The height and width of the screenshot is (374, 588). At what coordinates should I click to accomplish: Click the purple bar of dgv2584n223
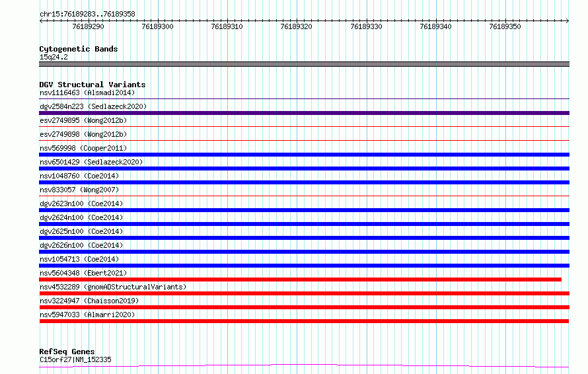[x=304, y=113]
